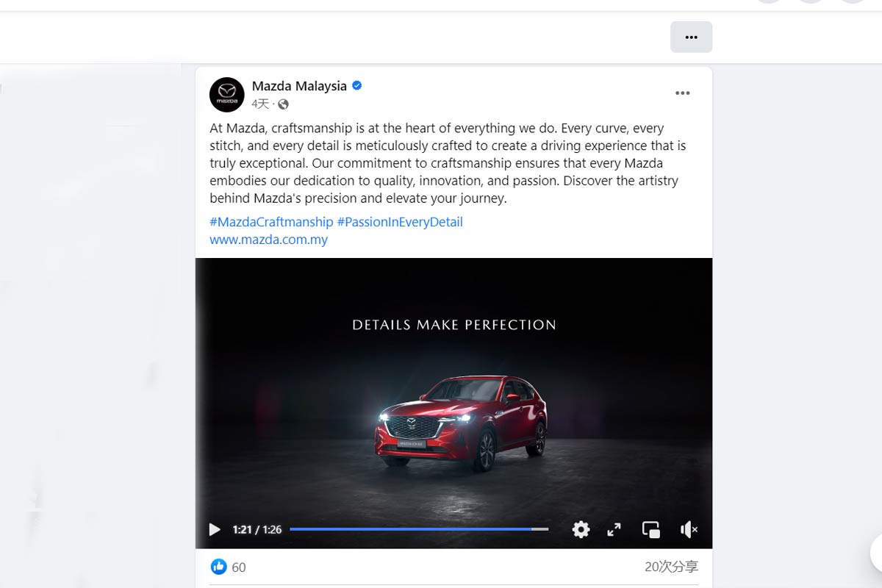Open the post timestamp 4天
Viewport: 882px width, 588px height.
coord(261,104)
